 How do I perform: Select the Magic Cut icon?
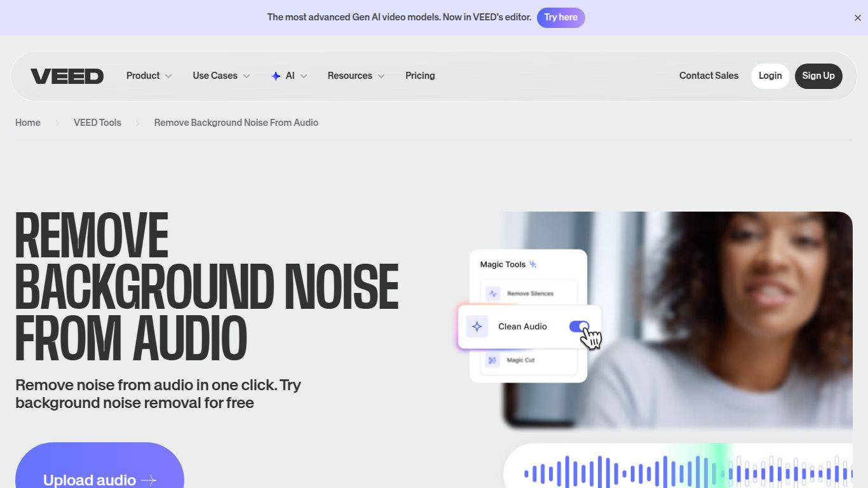point(491,360)
